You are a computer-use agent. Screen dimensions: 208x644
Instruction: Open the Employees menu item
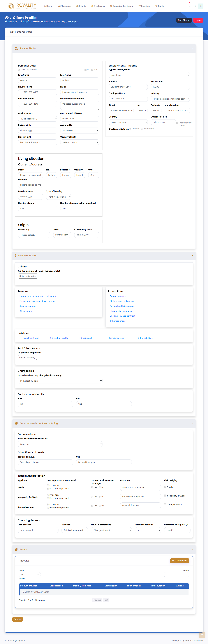click(x=98, y=6)
